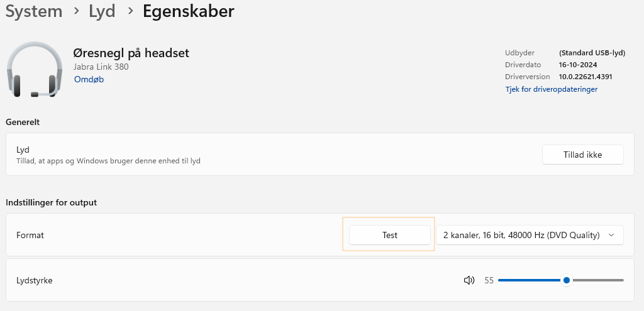The width and height of the screenshot is (644, 311).
Task: Click the Lydstyrke volume slider thumb
Action: [x=567, y=280]
